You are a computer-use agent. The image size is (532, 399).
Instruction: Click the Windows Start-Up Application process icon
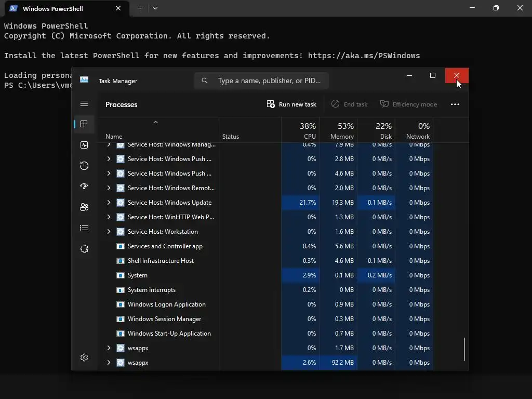point(121,334)
